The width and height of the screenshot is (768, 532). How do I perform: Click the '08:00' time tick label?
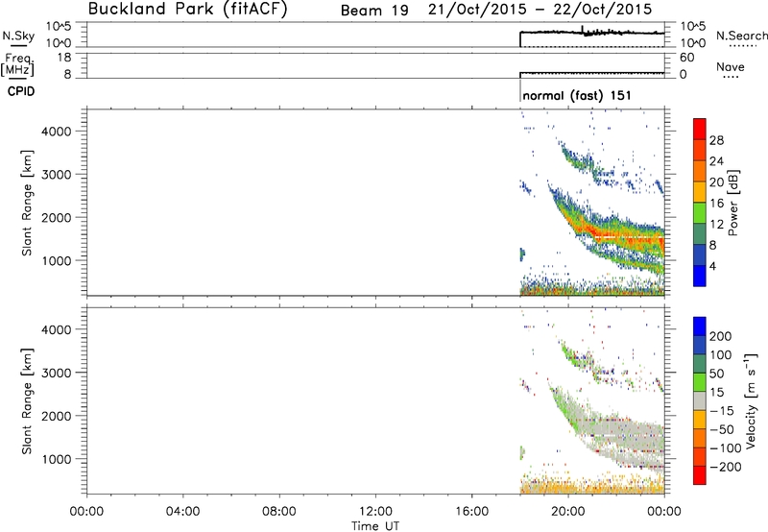[x=278, y=512]
